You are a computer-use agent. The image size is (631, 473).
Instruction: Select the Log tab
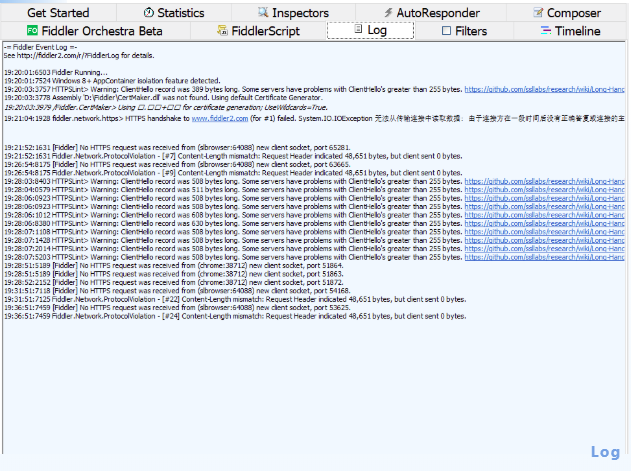click(370, 31)
